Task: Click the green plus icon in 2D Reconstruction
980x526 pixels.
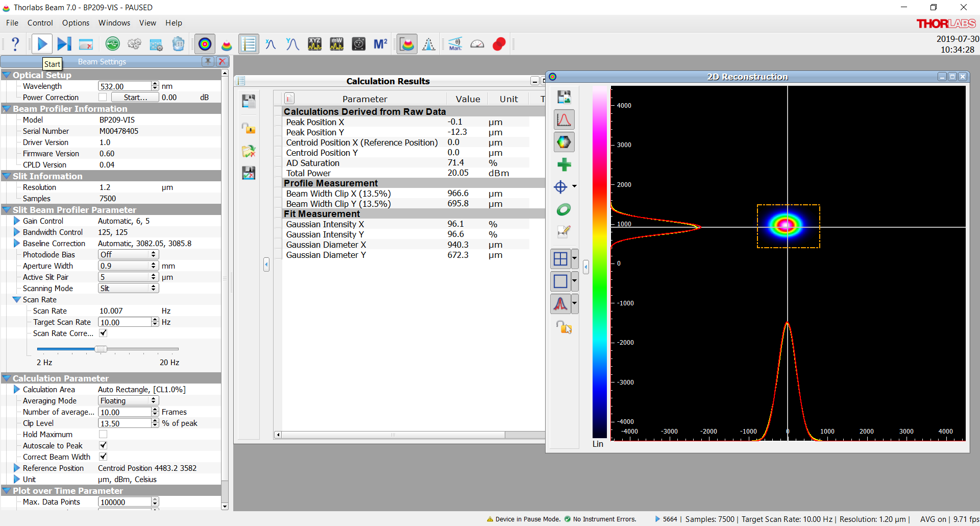Action: (564, 164)
